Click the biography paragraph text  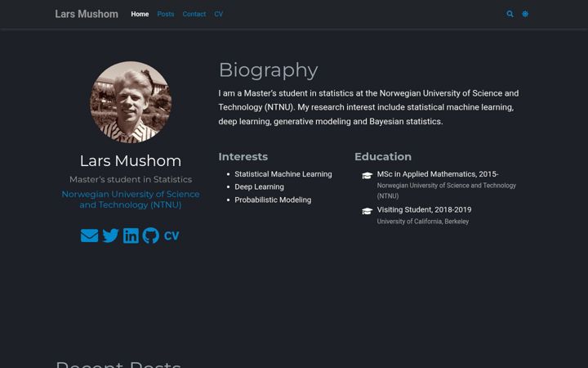pyautogui.click(x=368, y=107)
